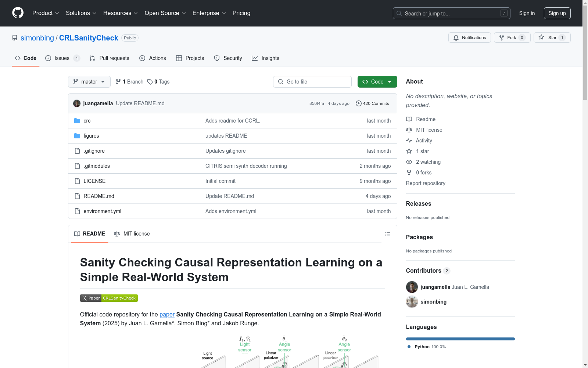Image resolution: width=588 pixels, height=368 pixels.
Task: Focus the Go to file field
Action: tap(312, 82)
